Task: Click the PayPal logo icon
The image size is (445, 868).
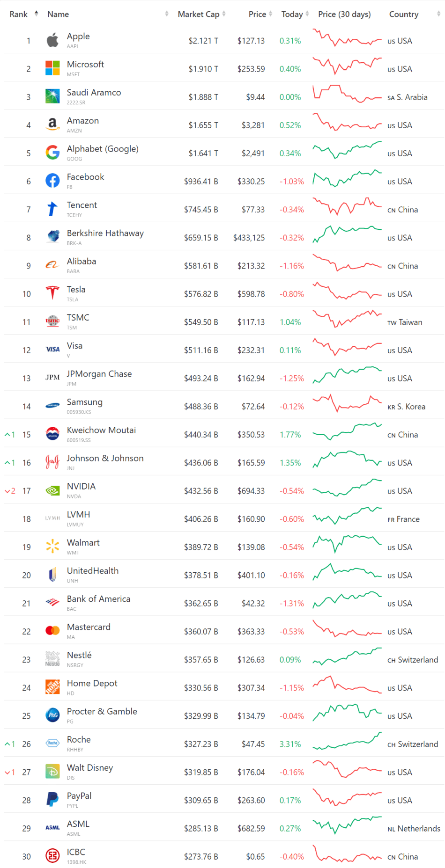Action: [x=52, y=800]
